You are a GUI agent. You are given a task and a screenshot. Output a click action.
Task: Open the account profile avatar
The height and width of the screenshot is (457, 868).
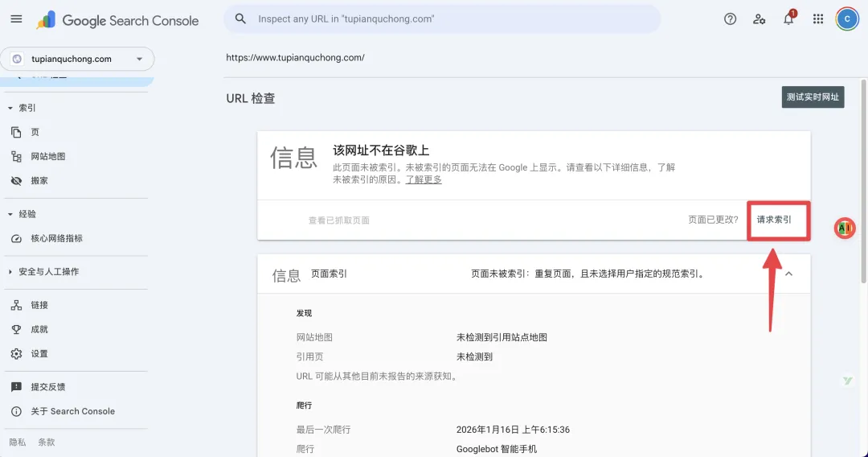[847, 19]
